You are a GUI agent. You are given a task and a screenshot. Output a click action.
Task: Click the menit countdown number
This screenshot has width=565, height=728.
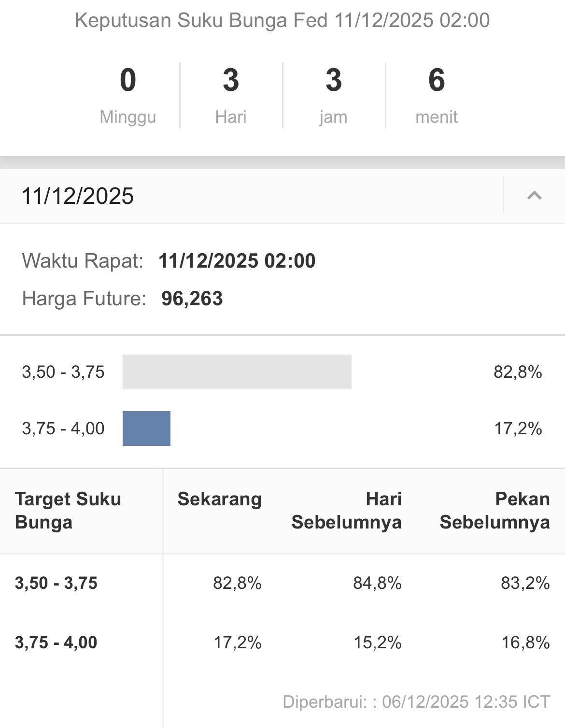click(x=436, y=80)
